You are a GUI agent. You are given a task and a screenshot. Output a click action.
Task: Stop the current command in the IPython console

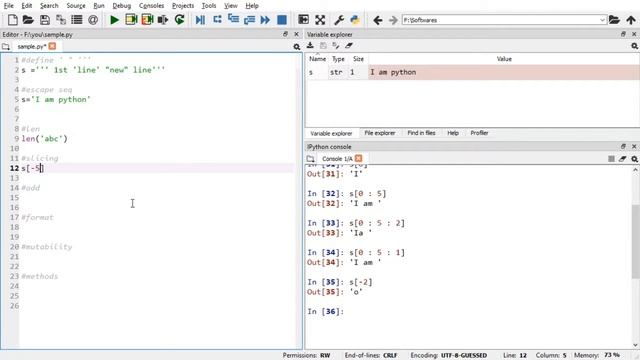coord(611,159)
